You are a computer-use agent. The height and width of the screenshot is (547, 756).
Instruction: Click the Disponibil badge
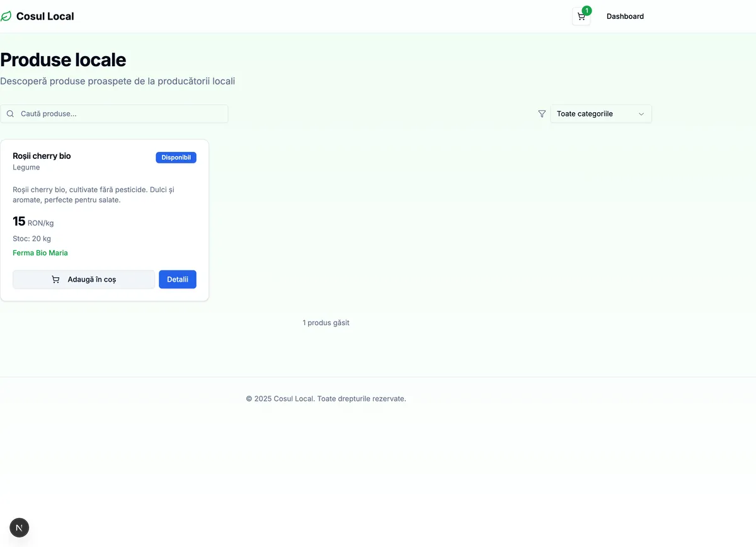[176, 158]
